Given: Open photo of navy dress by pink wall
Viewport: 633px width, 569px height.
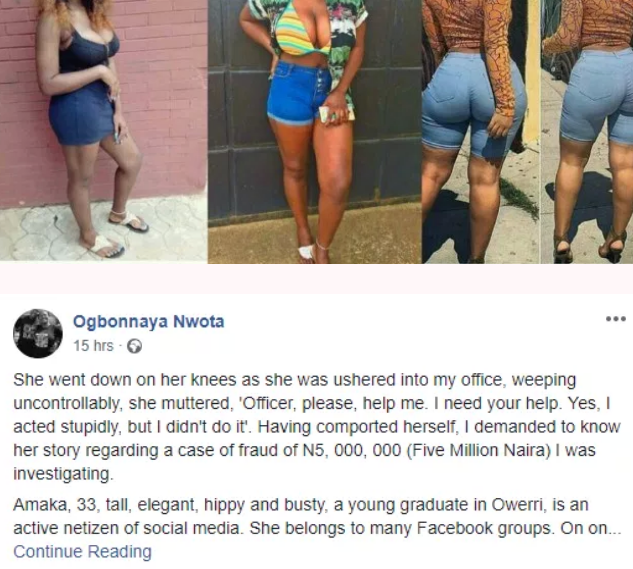Looking at the screenshot, I should pos(103,130).
